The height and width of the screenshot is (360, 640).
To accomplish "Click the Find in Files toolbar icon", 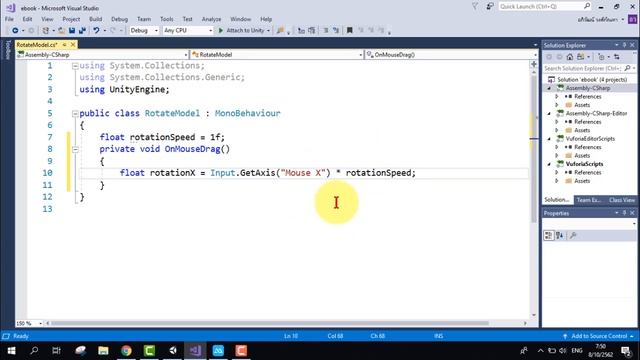I will [x=280, y=31].
